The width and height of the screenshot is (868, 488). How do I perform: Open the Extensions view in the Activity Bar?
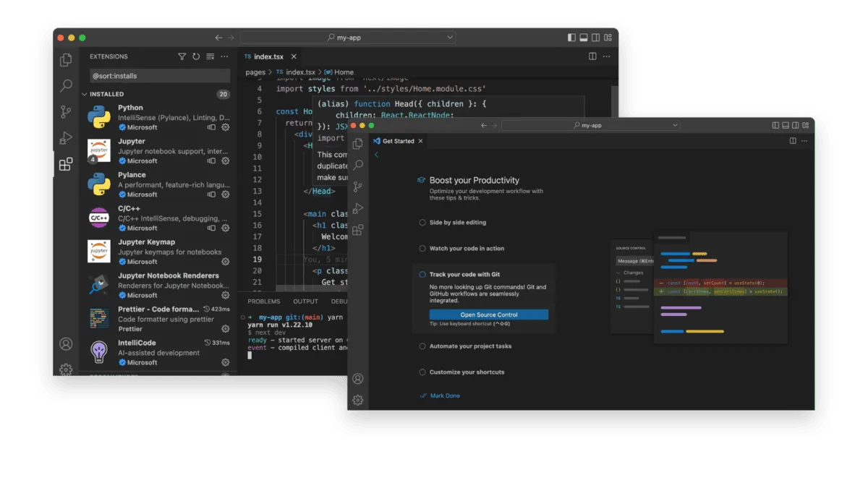tap(66, 164)
